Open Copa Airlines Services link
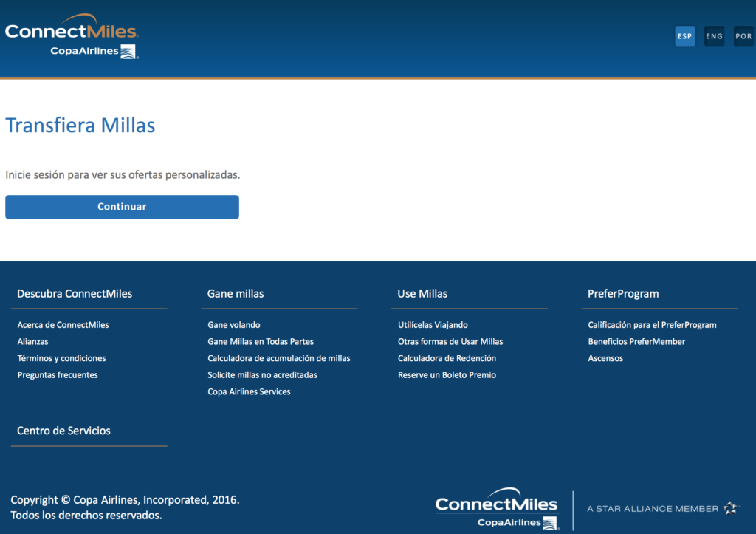The height and width of the screenshot is (534, 756). pos(249,391)
